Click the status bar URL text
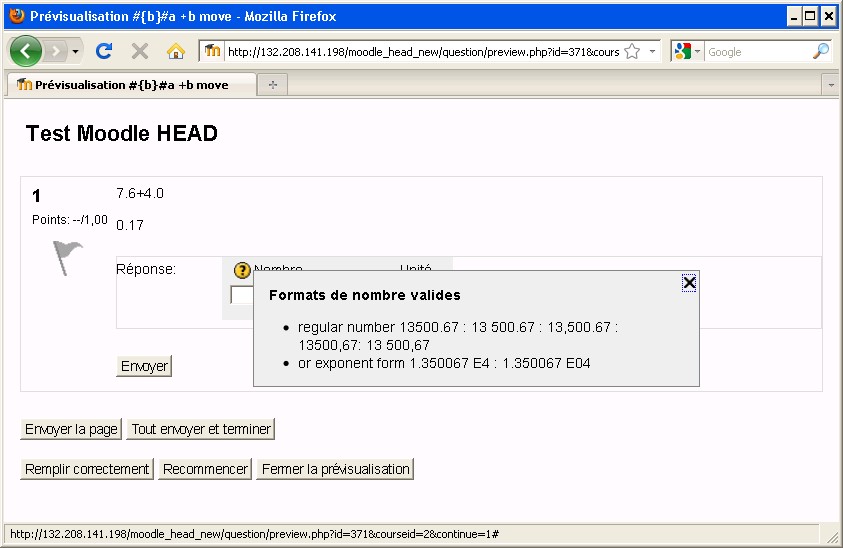Screen dimensions: 843x548 pos(254,534)
